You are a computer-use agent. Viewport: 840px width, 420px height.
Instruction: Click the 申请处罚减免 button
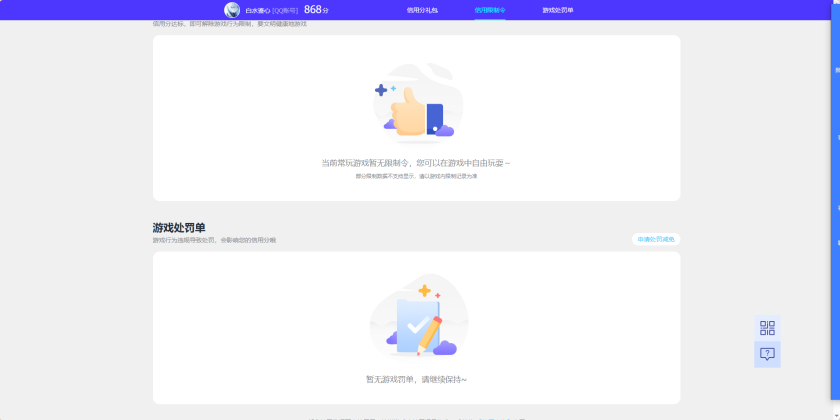(x=656, y=239)
